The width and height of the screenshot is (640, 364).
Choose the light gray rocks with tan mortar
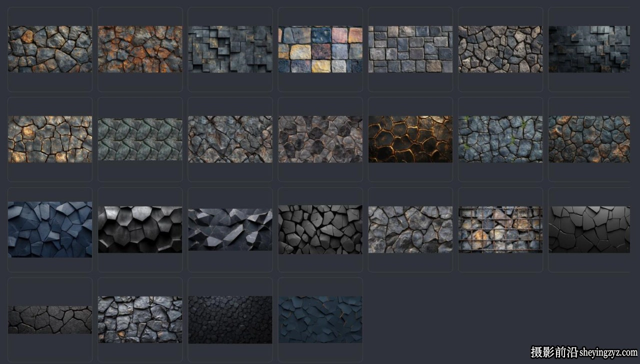[x=410, y=230]
